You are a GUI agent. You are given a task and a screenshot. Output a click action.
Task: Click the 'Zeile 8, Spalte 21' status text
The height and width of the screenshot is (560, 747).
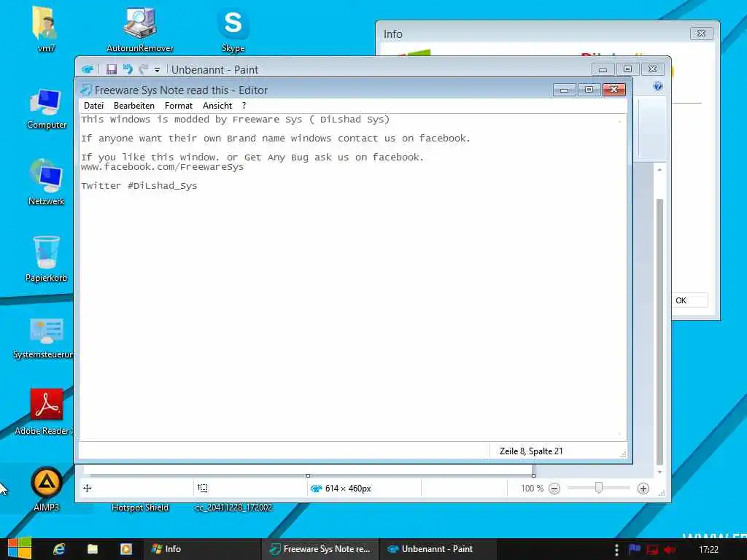click(531, 451)
